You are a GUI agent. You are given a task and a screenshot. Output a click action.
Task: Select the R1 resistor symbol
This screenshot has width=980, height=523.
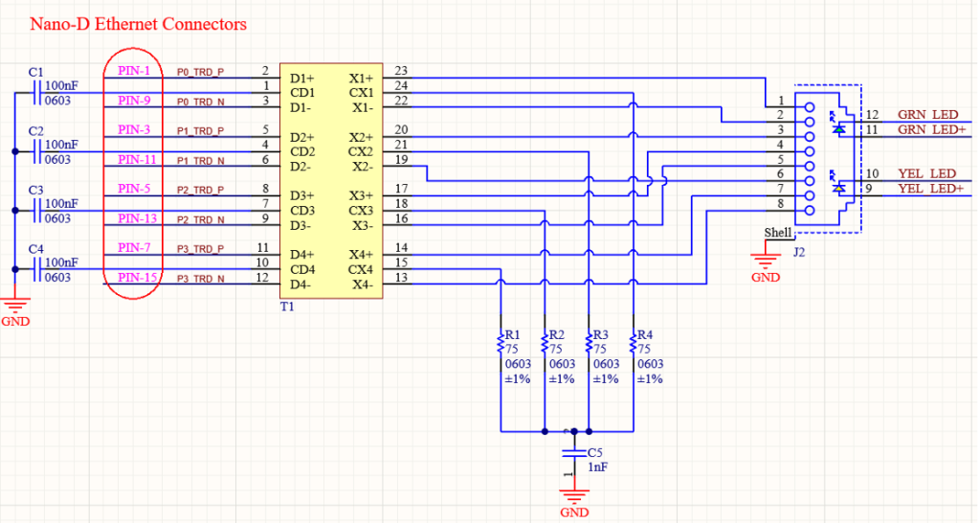[501, 343]
